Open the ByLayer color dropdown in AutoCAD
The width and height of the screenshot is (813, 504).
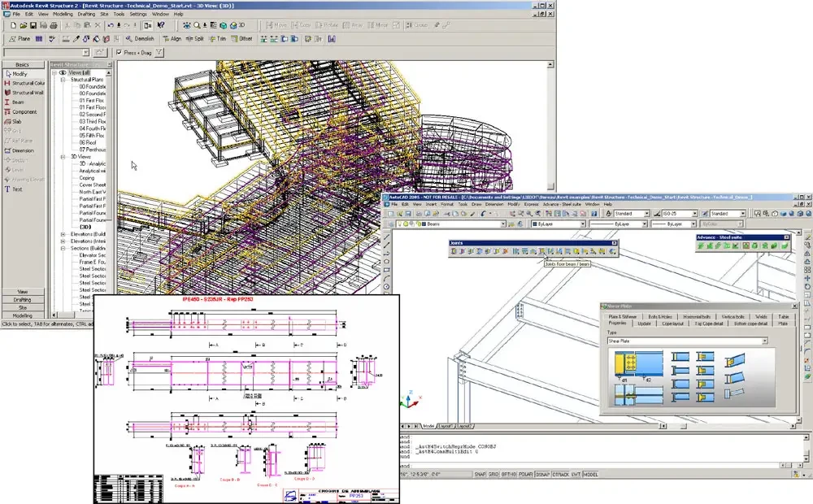click(583, 224)
